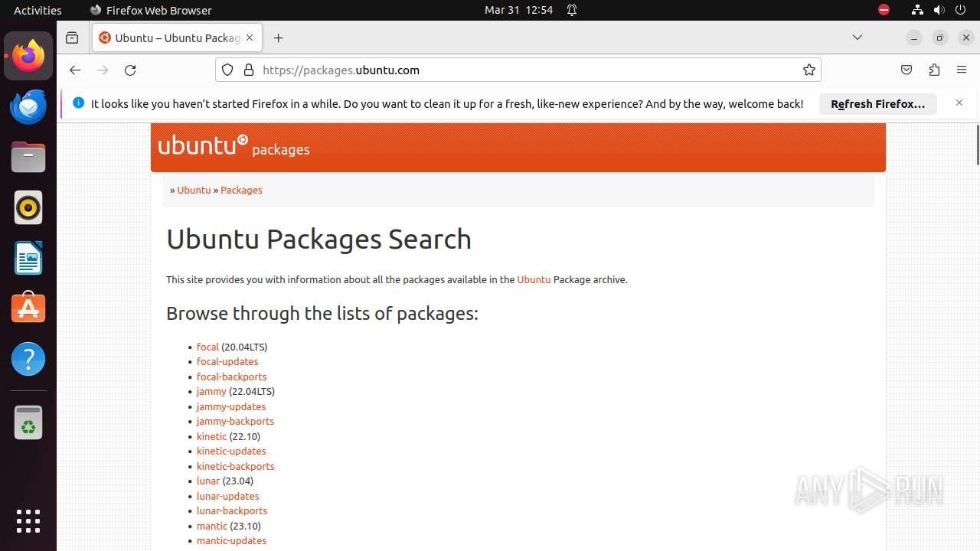The width and height of the screenshot is (980, 551).
Task: Open the kinetic-backports list
Action: click(235, 466)
